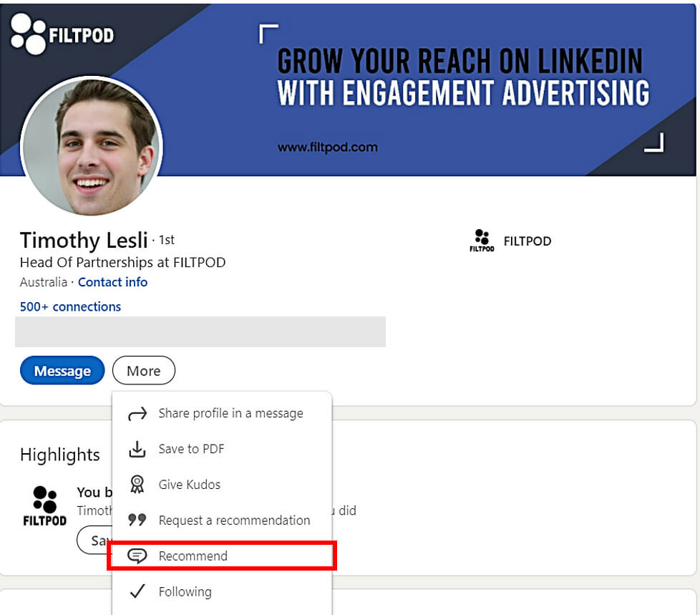The image size is (700, 615).
Task: Select Give Kudos menu entry
Action: point(222,485)
